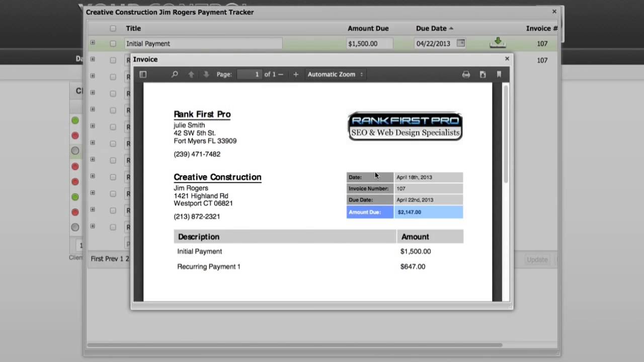Click the Rank First Pro logo image
Image resolution: width=644 pixels, height=362 pixels.
405,126
